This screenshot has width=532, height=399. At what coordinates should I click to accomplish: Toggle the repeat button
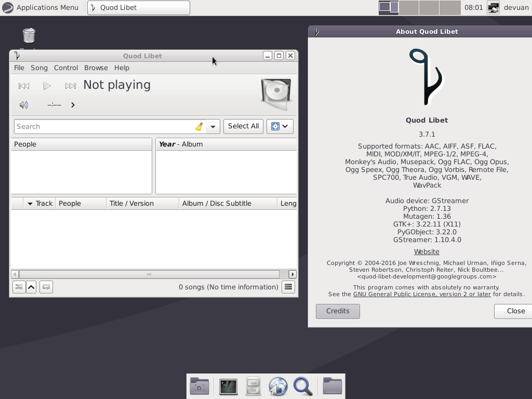46,287
